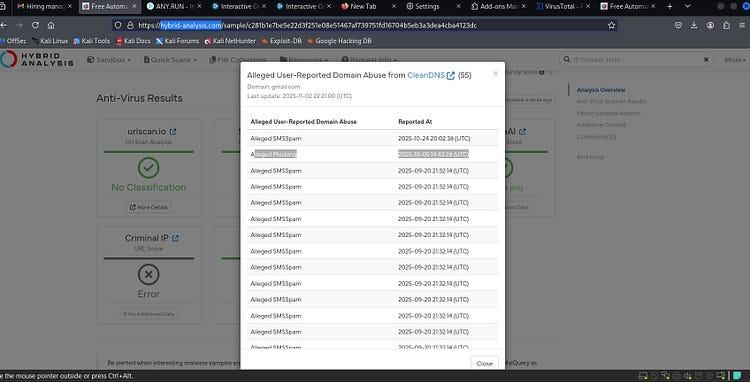Select the 2025-10-24 20:02:38 (UTC) timestamp

pos(434,138)
